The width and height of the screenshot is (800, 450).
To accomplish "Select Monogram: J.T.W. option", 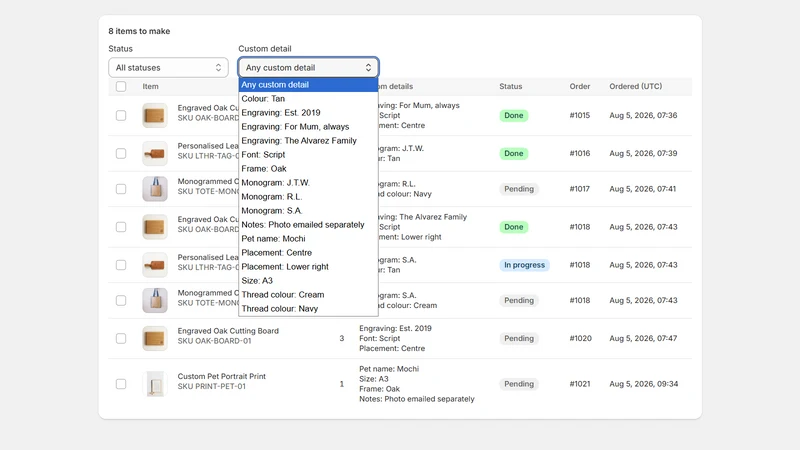I will tap(308, 183).
